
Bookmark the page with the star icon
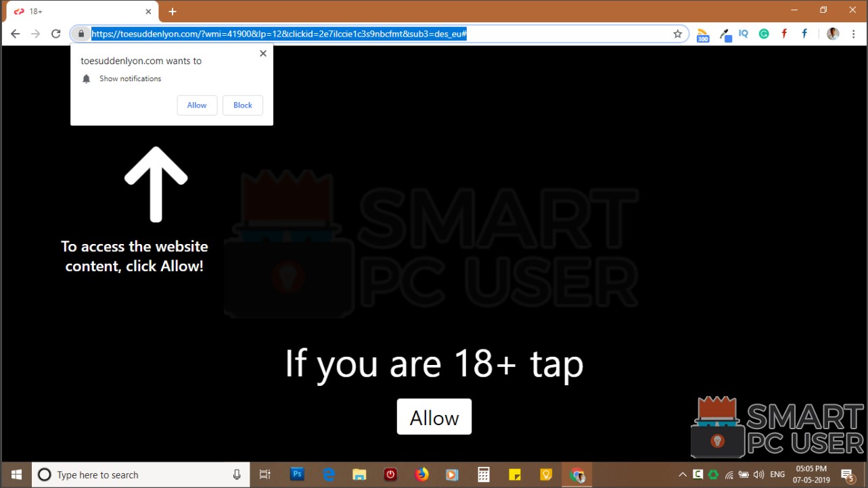tap(677, 33)
